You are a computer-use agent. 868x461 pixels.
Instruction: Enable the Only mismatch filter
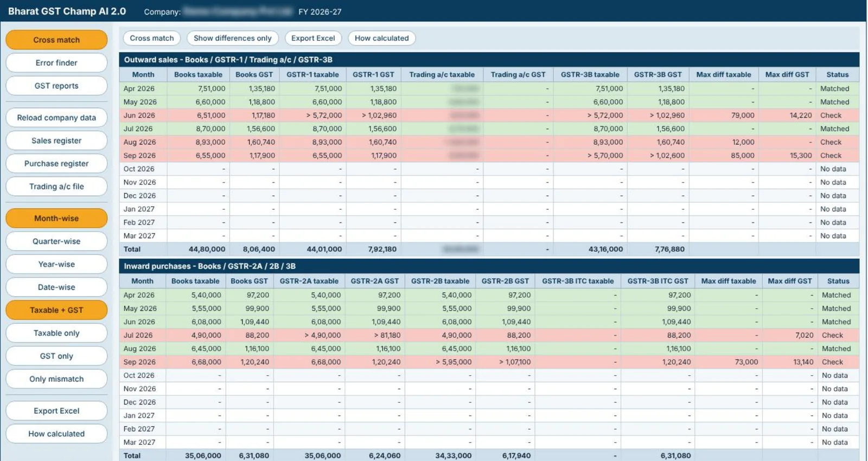point(56,379)
